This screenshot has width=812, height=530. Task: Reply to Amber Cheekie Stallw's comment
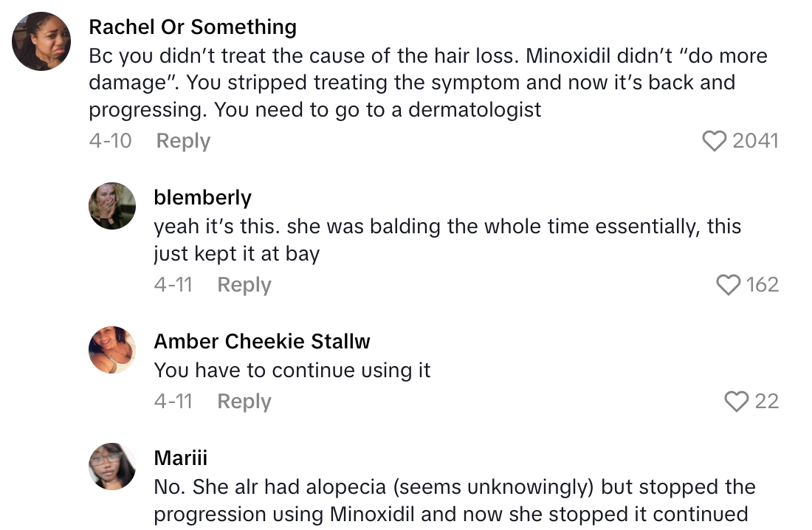pyautogui.click(x=244, y=402)
